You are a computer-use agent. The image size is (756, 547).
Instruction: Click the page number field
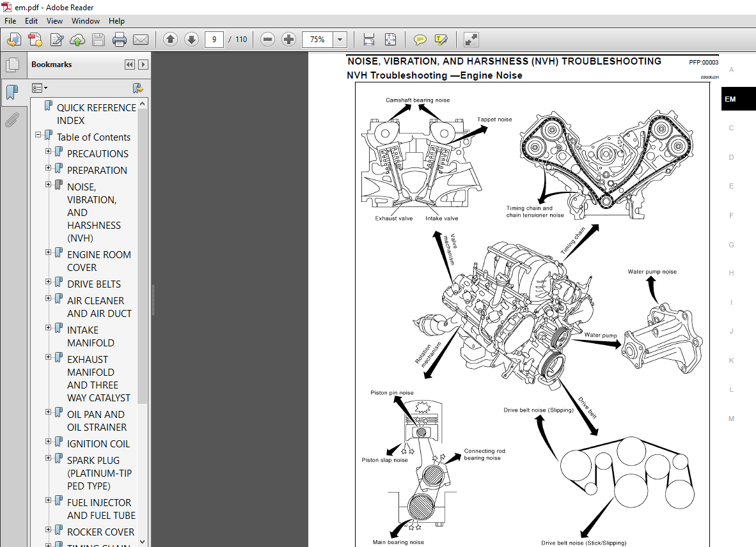[x=214, y=40]
